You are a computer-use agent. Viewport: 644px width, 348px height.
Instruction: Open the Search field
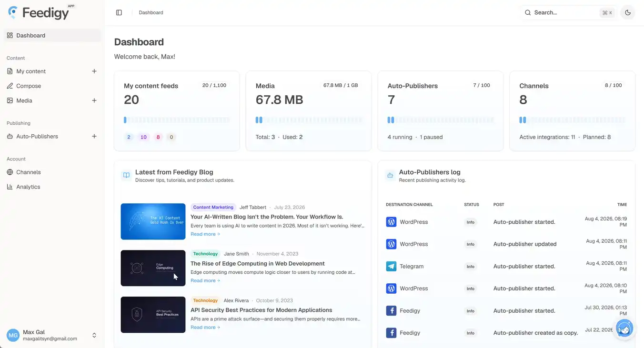click(x=568, y=13)
